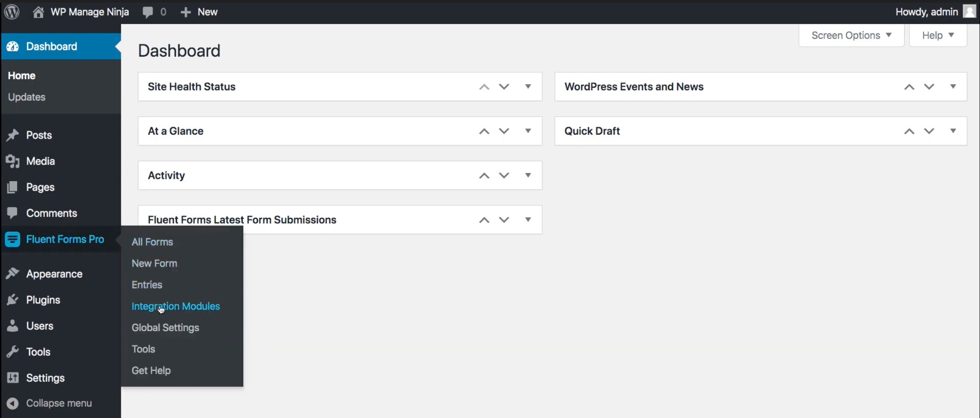980x418 pixels.
Task: Open the Users menu label
Action: (39, 326)
